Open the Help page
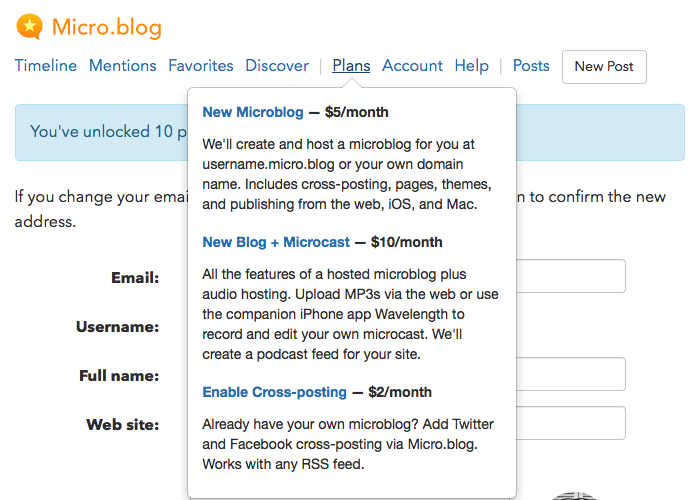The image size is (698, 500). tap(472, 65)
